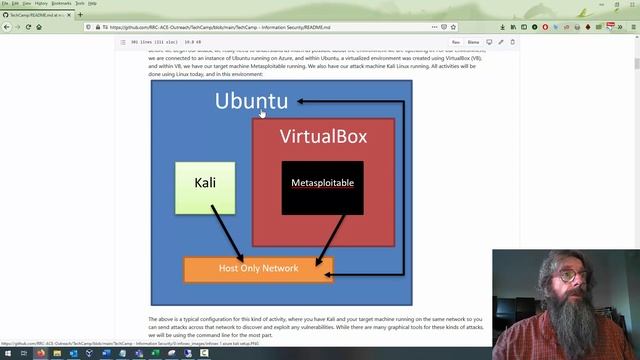Open the Bookmarks menu
The image size is (640, 360).
pyautogui.click(x=61, y=3)
